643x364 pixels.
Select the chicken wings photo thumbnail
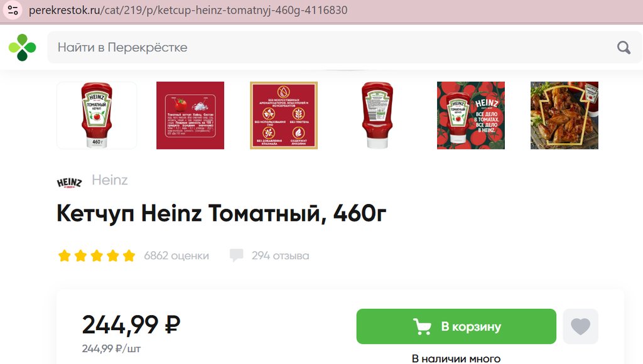[x=565, y=115]
